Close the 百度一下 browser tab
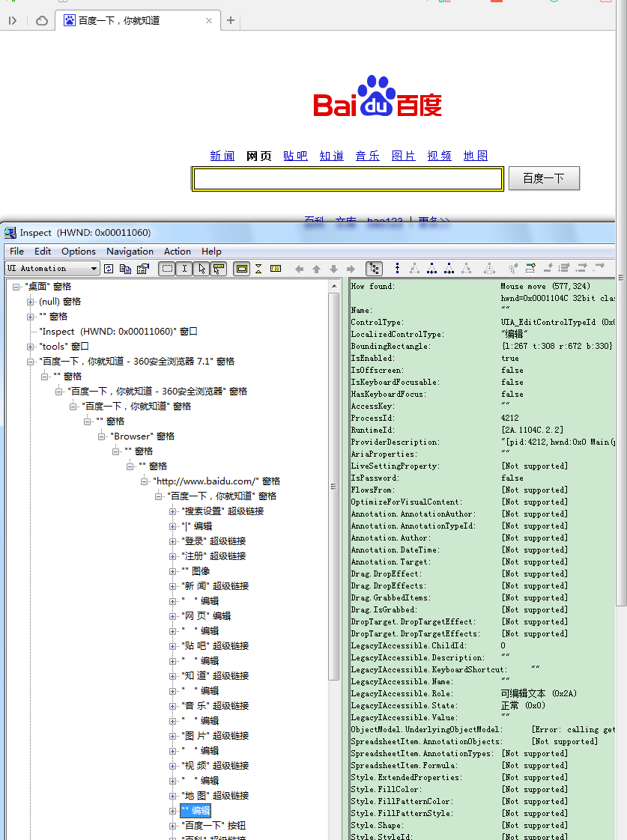Screen dimensions: 627x840 coord(209,20)
